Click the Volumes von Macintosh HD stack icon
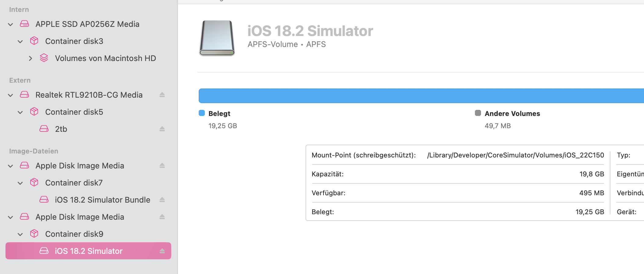 [x=44, y=58]
